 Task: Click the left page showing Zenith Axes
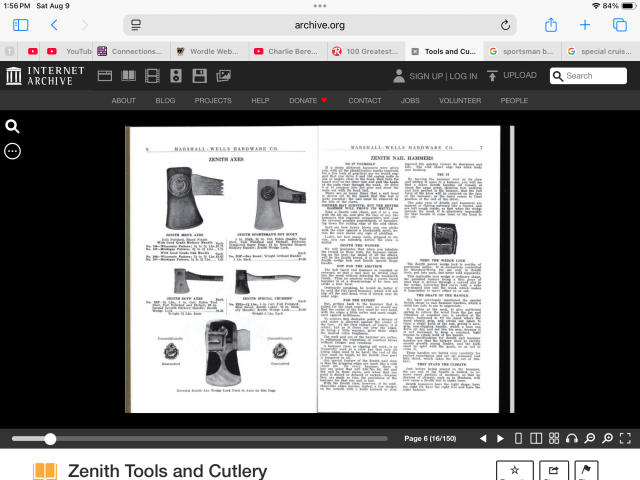tap(222, 269)
